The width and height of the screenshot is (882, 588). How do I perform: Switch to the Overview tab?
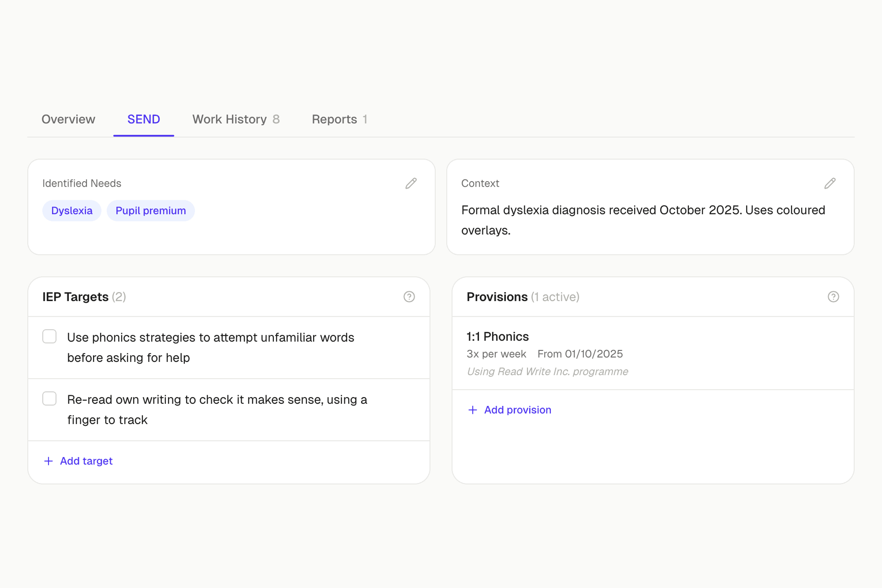(68, 119)
